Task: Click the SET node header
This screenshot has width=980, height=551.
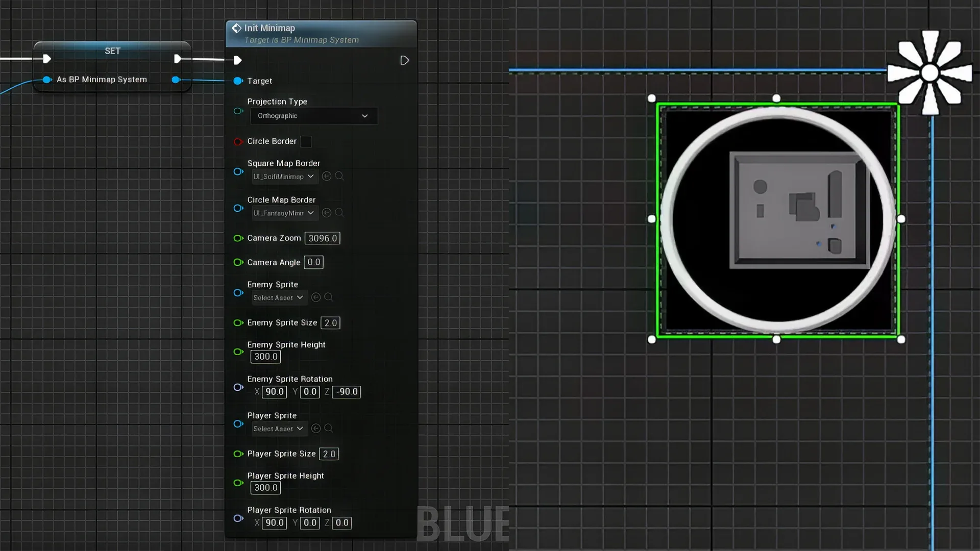Action: (112, 51)
